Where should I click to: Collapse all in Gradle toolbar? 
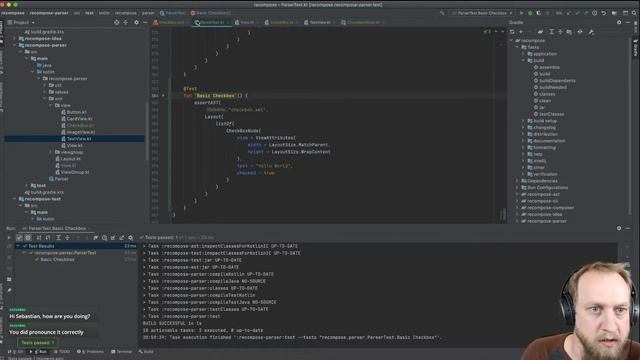pos(560,32)
